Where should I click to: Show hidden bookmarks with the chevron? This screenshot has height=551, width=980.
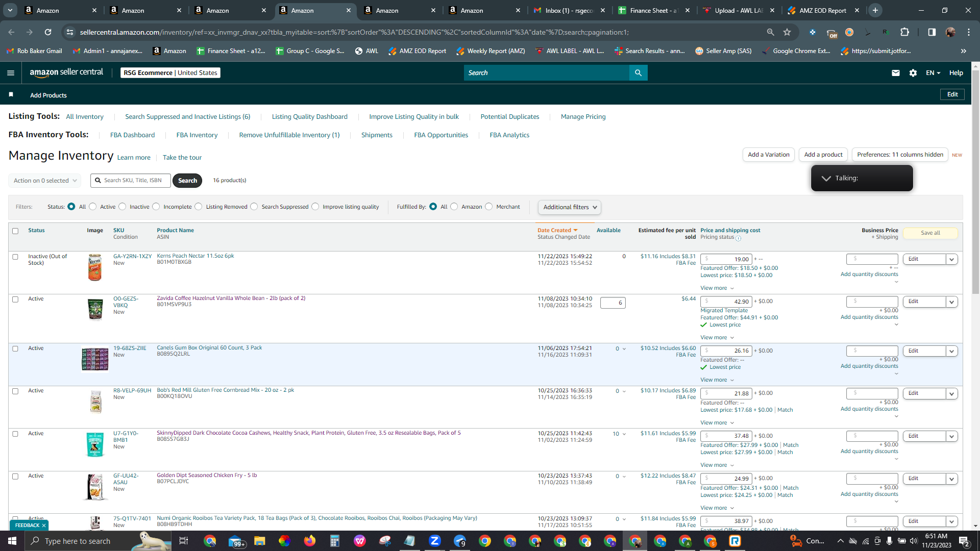point(963,51)
